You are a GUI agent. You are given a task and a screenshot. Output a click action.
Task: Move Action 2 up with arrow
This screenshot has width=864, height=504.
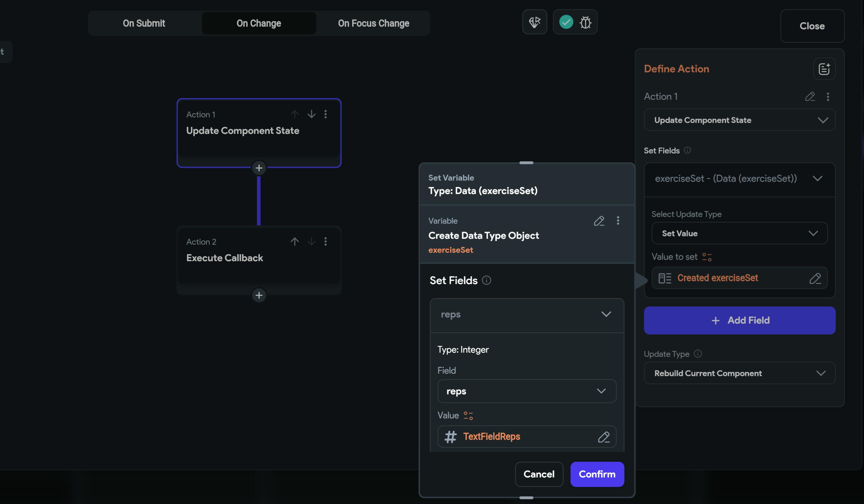coord(294,242)
